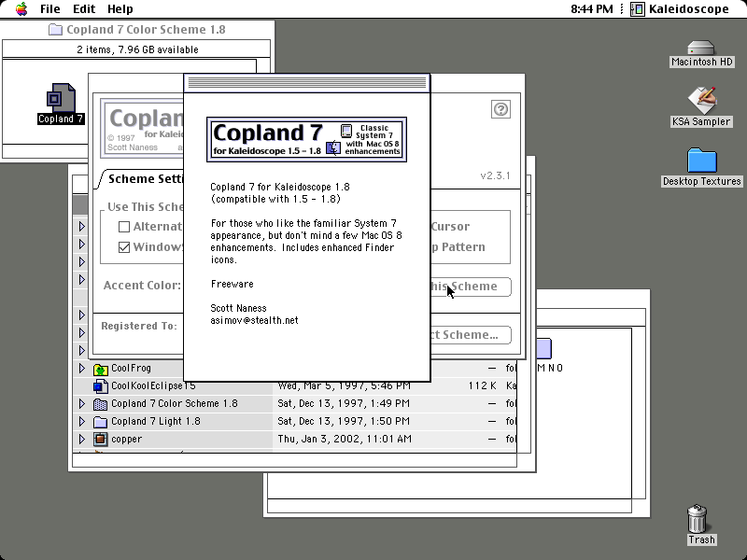Expand the copper folder
Viewport: 747px width, 560px height.
pos(81,439)
